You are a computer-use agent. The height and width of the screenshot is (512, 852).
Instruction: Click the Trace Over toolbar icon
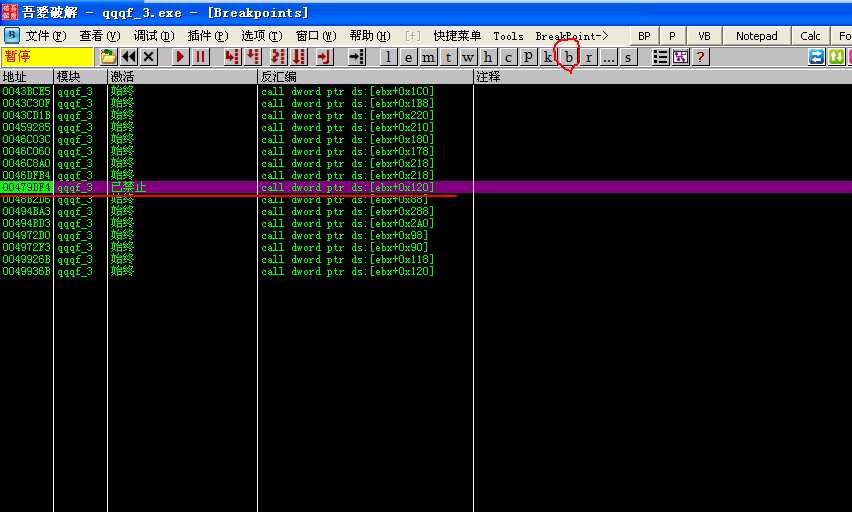[299, 57]
